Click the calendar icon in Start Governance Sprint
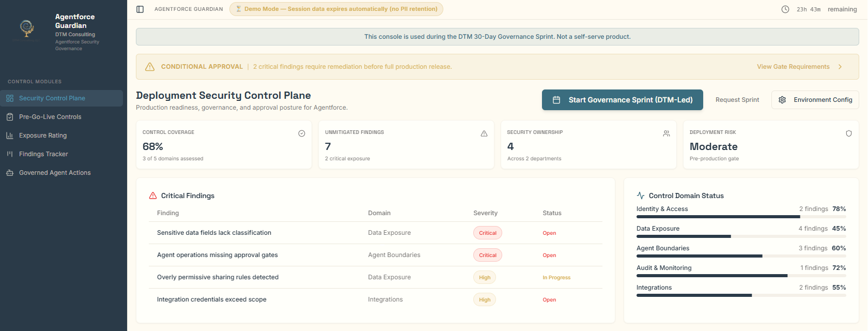The height and width of the screenshot is (331, 868). (x=556, y=100)
